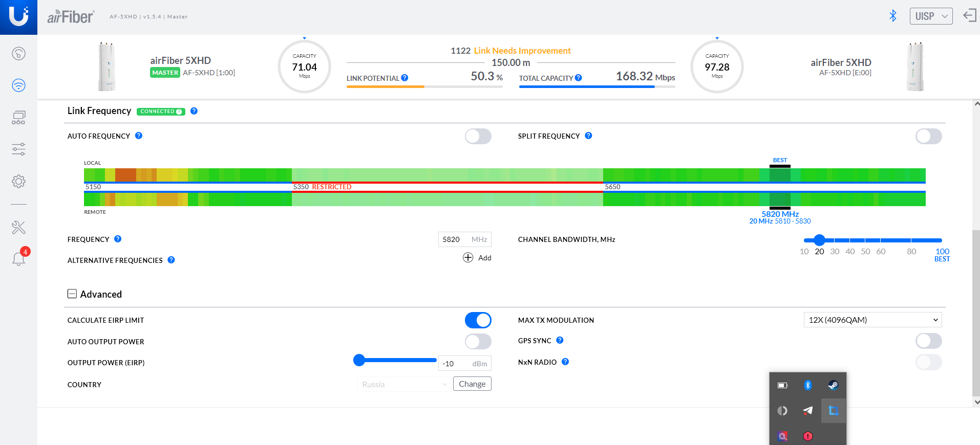980x445 pixels.
Task: Click the remote airFiber 5XHD device image
Action: click(915, 66)
